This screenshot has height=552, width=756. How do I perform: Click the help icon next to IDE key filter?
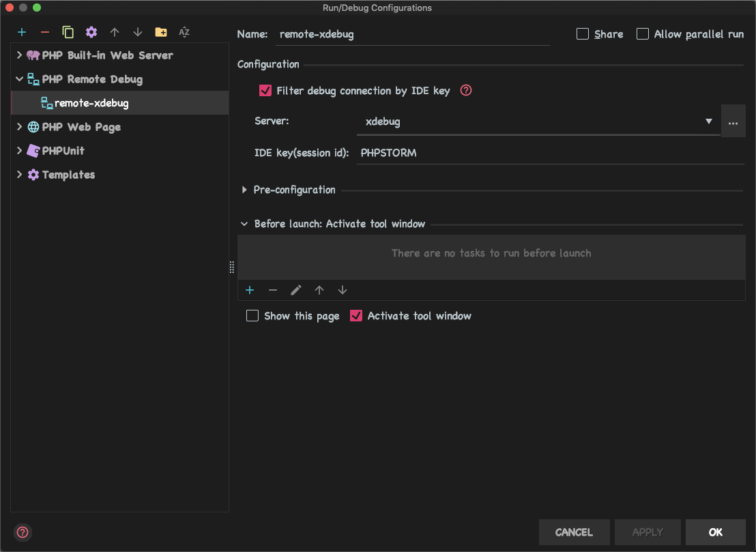pyautogui.click(x=466, y=90)
